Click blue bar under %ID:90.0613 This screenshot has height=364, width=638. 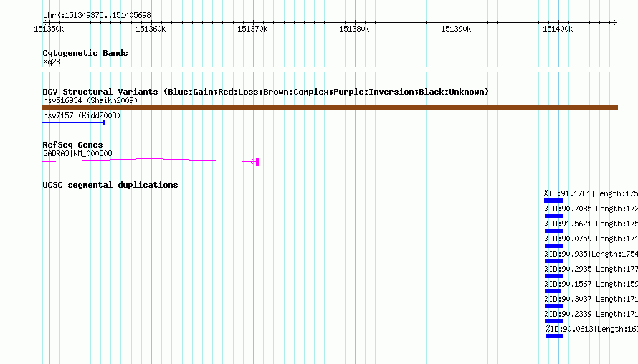coord(555,336)
